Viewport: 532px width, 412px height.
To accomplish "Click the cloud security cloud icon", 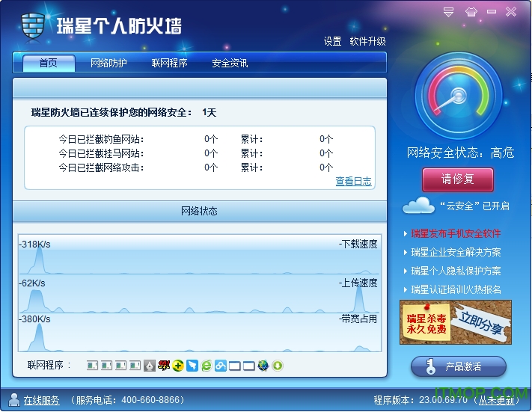I will [418, 205].
